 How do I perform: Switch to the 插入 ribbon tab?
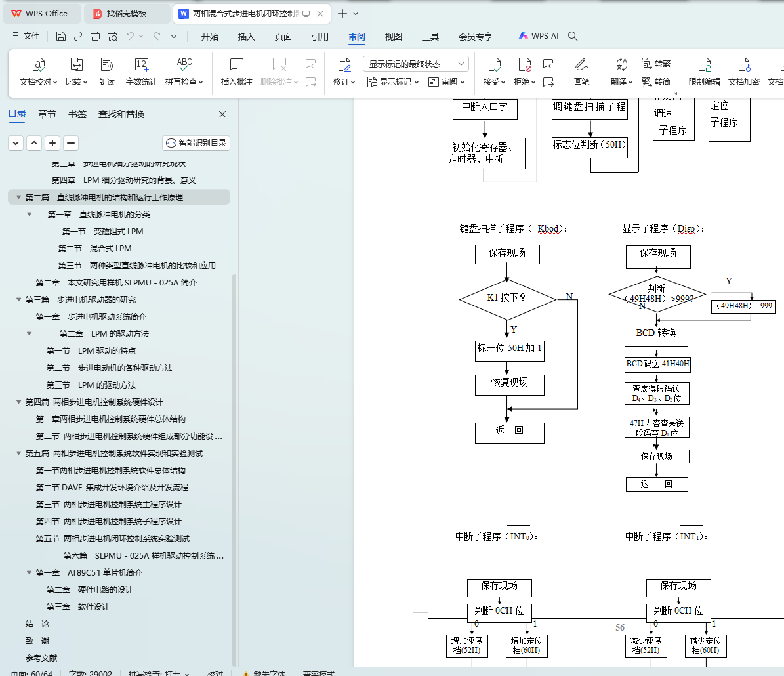pyautogui.click(x=247, y=37)
